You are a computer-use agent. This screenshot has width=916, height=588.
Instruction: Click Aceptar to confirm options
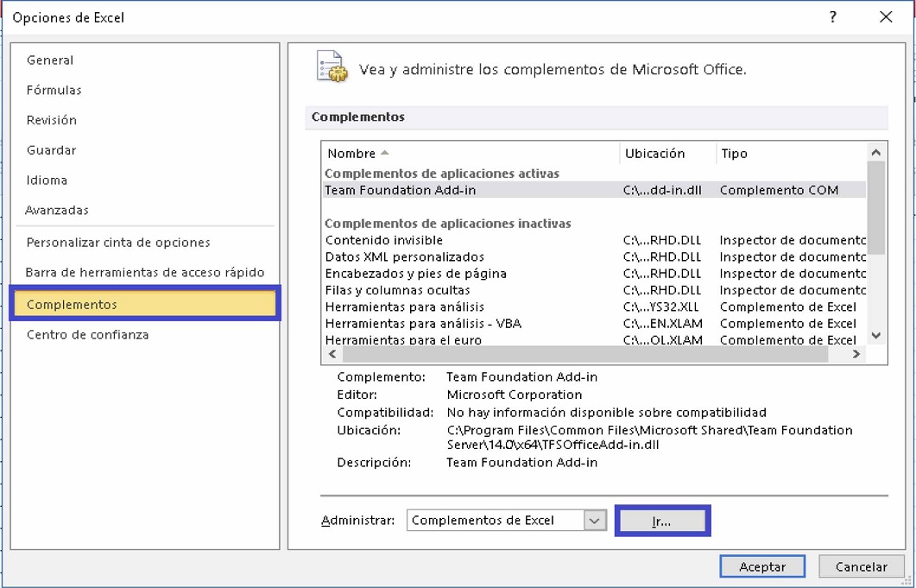point(762,566)
